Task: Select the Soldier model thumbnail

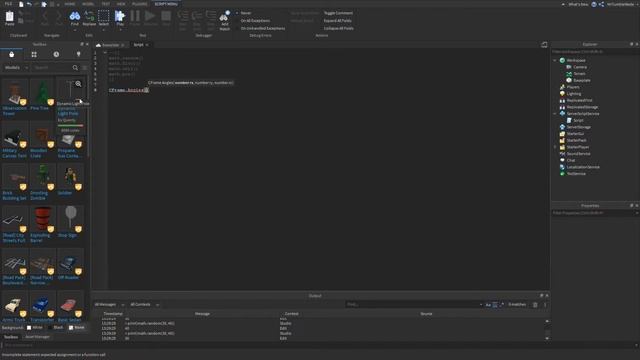Action: click(x=70, y=177)
